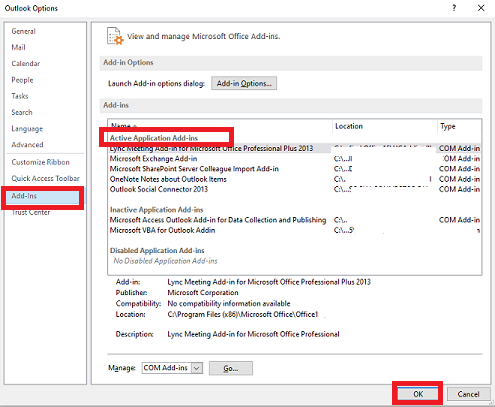Click the Disabled Application Add-ins heading
Viewport: 495px width, 407px height.
[157, 251]
